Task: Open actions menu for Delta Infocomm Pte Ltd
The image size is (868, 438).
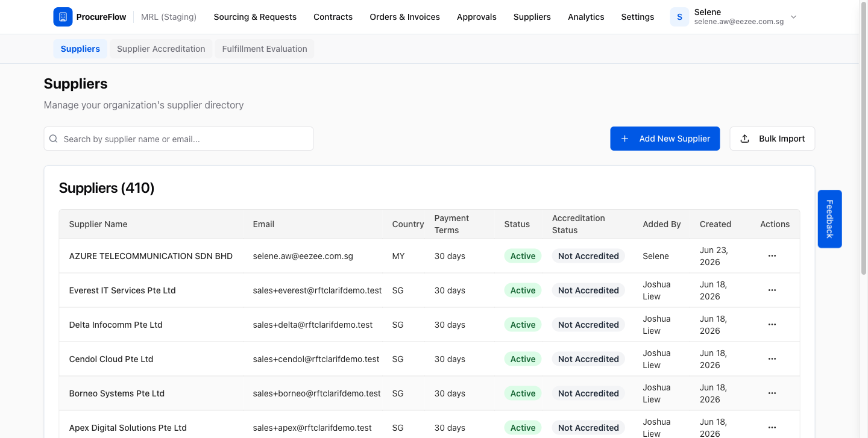Action: point(772,325)
